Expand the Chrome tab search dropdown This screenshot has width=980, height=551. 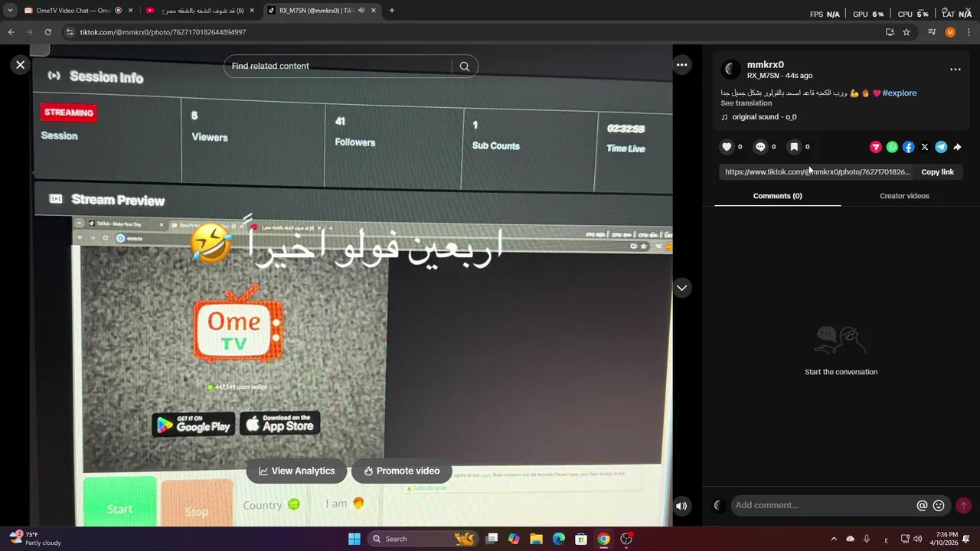(10, 11)
